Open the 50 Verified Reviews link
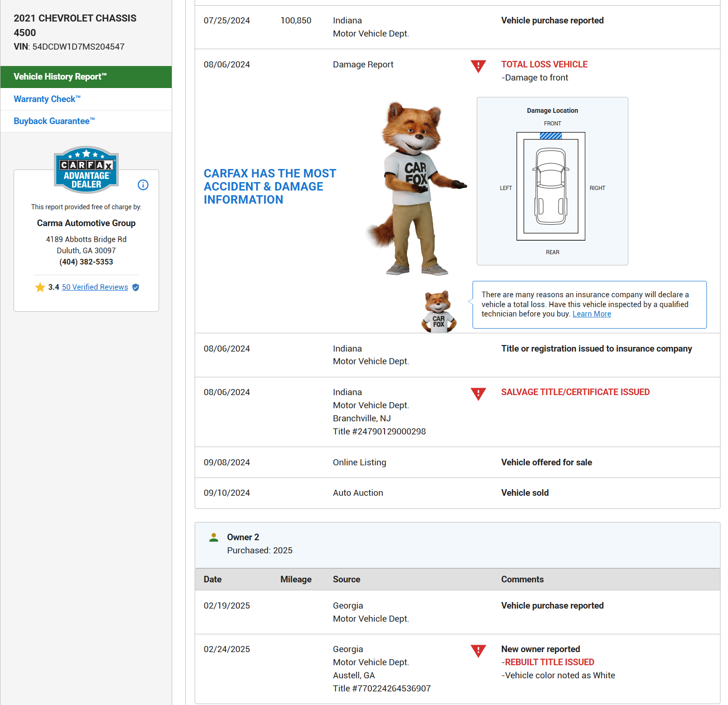 95,287
